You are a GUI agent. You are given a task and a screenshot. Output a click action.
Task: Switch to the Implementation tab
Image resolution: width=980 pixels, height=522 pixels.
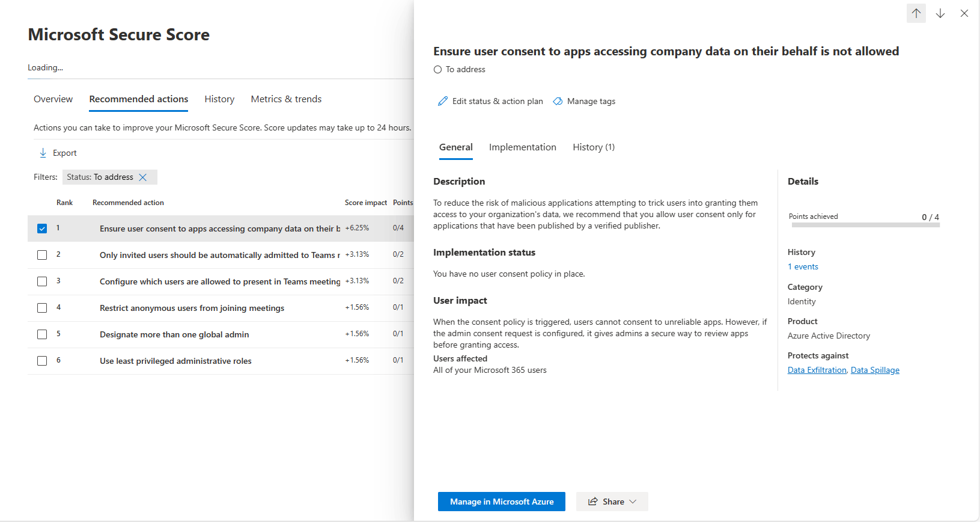tap(522, 147)
